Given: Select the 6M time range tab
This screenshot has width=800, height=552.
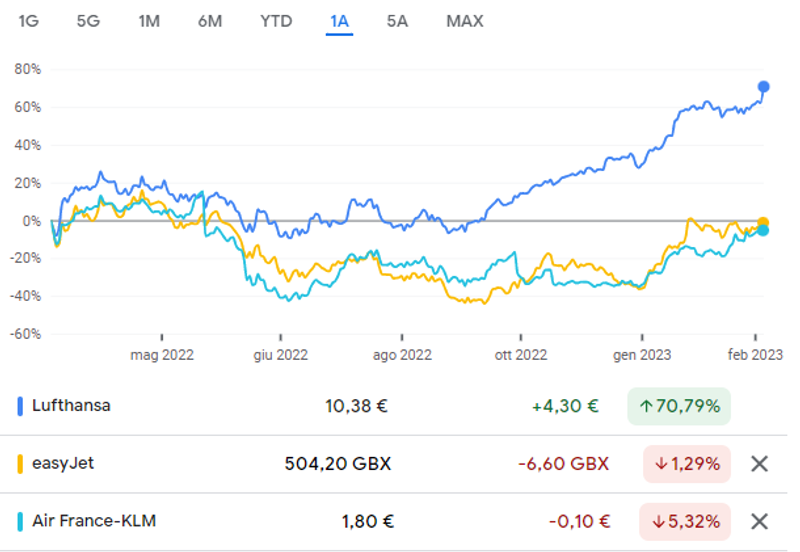Looking at the screenshot, I should [210, 21].
